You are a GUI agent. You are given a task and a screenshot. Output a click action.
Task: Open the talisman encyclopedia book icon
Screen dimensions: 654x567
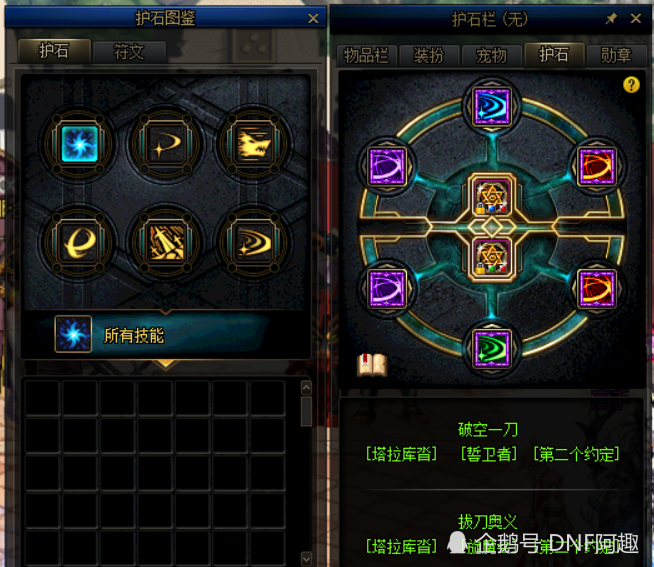(x=372, y=365)
